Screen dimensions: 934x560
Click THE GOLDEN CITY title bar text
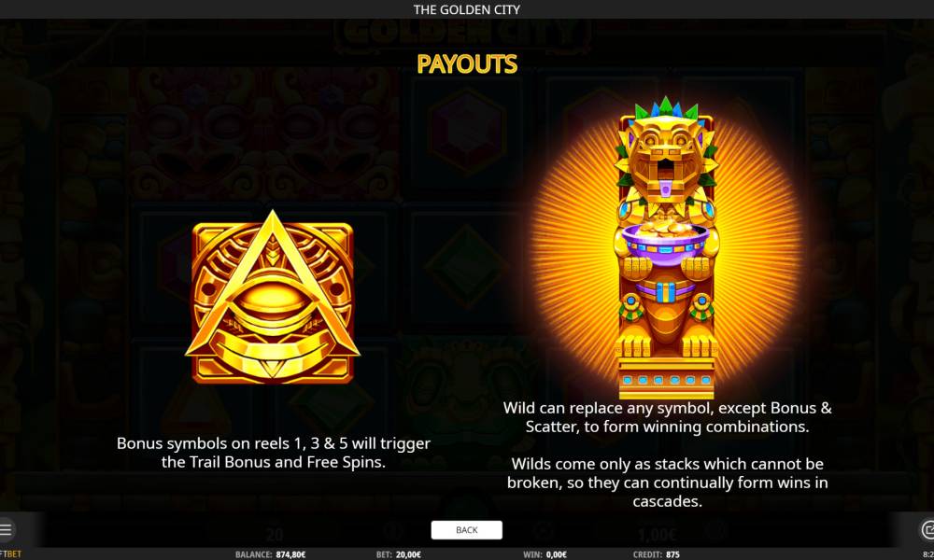(x=467, y=9)
